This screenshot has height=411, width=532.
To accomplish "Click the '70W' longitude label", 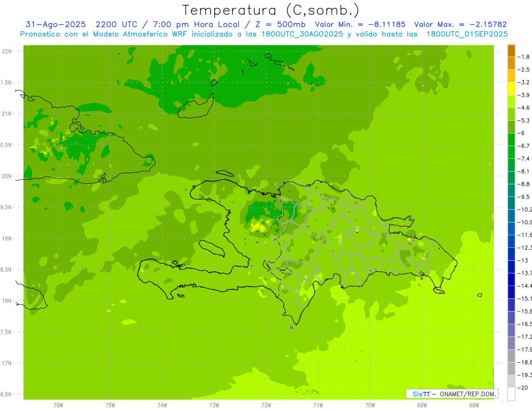I will pos(370,405).
